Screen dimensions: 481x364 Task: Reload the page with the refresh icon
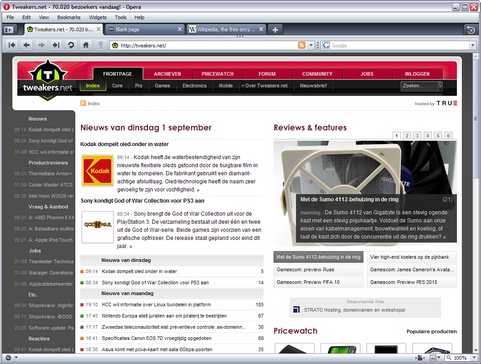(x=71, y=45)
